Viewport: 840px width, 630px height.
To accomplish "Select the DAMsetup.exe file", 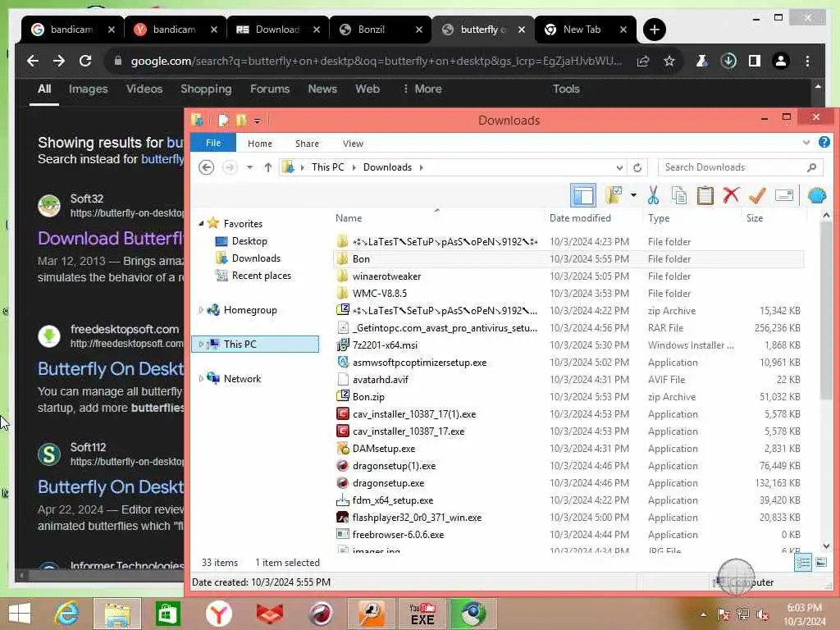I will [x=384, y=449].
